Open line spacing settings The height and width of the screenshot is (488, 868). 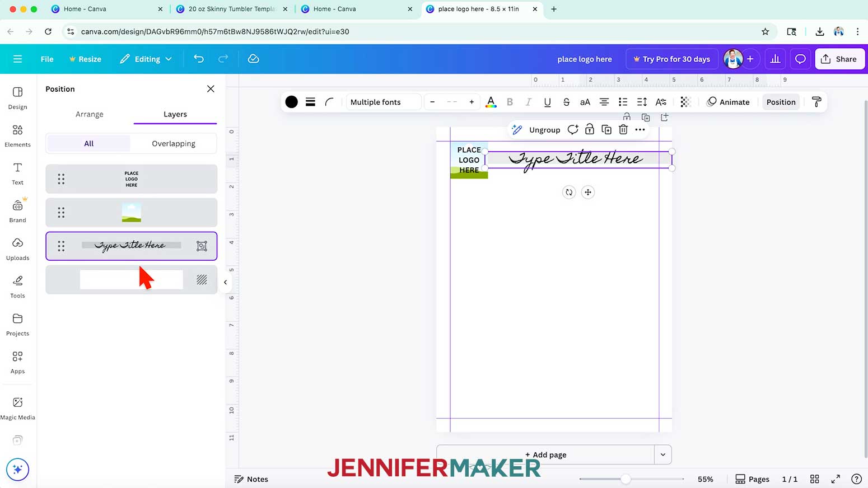coord(642,102)
